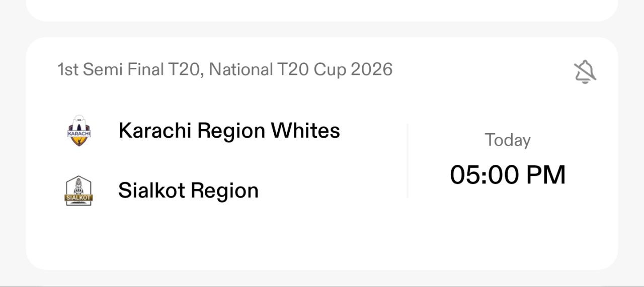Click the gray background below the match card
The width and height of the screenshot is (644, 287).
[x=322, y=277]
